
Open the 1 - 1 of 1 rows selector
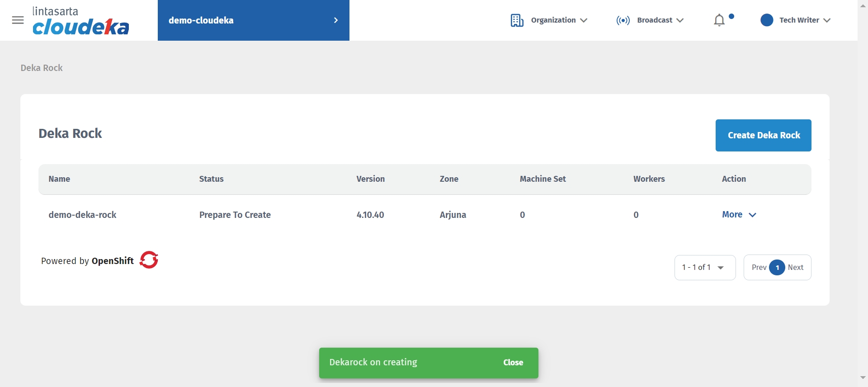tap(704, 268)
